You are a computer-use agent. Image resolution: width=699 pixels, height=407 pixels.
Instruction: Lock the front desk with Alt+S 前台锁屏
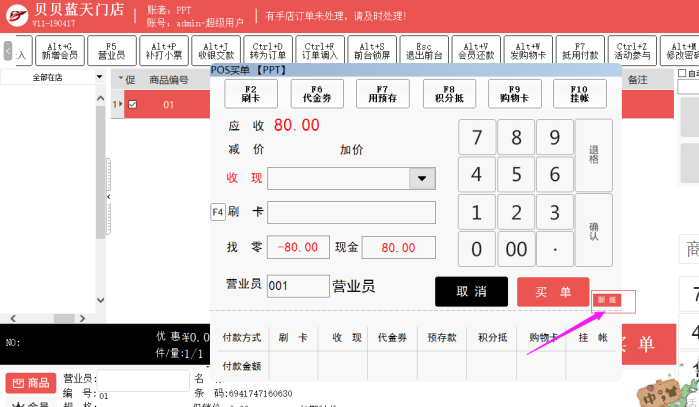(372, 51)
